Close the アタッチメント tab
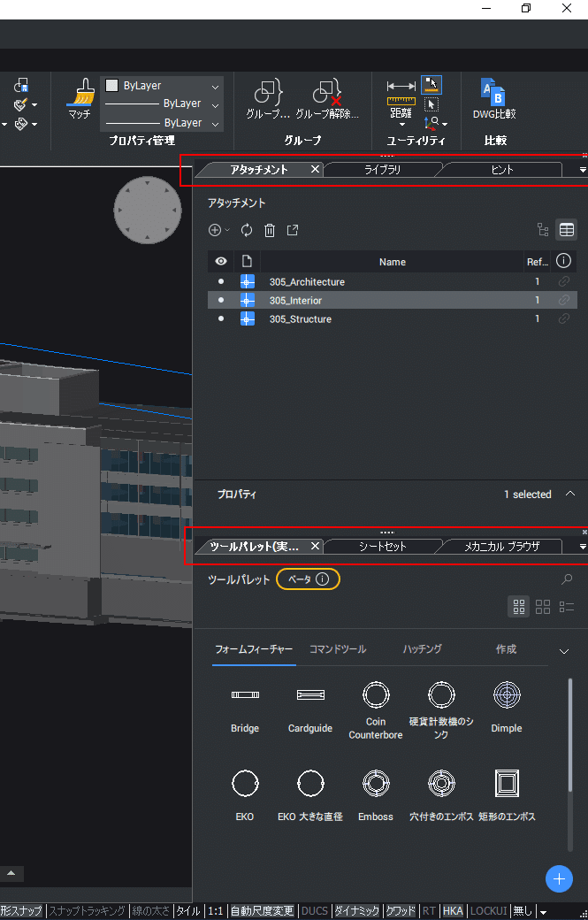Viewport: 588px width, 920px height. tap(315, 169)
